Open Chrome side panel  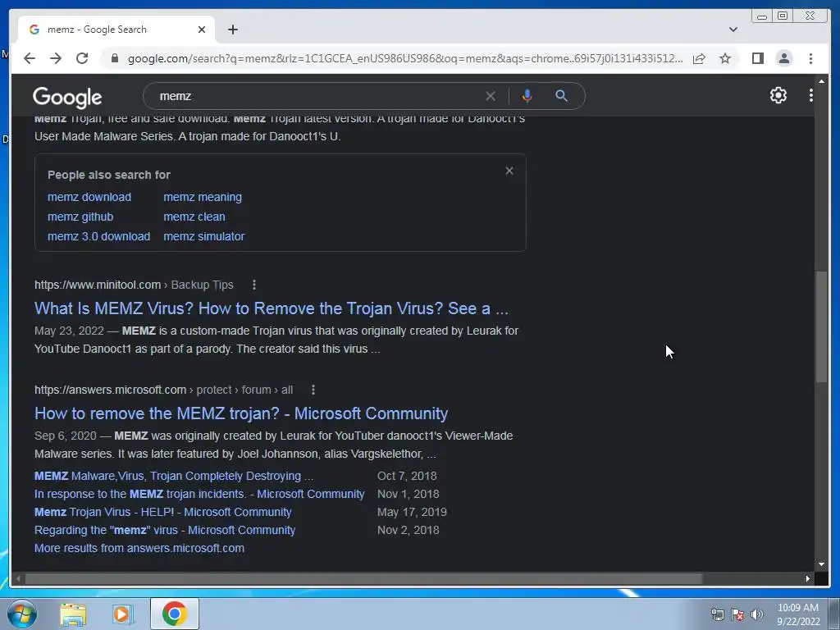tap(757, 58)
